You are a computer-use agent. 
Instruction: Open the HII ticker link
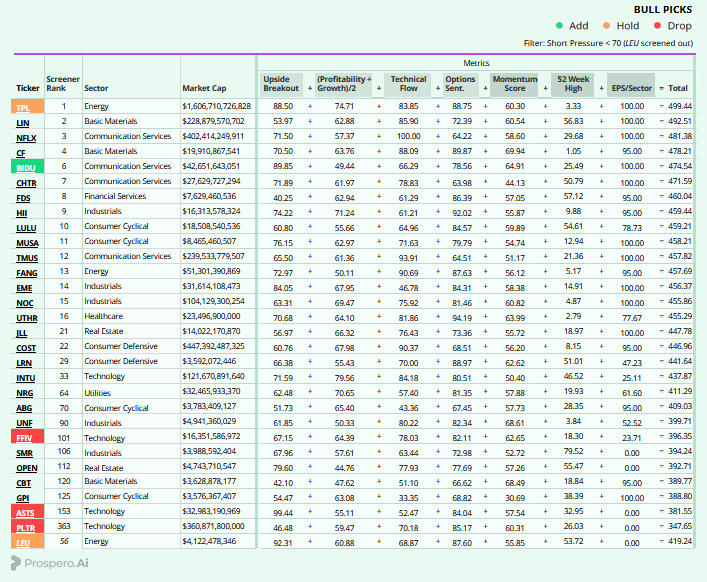click(22, 213)
